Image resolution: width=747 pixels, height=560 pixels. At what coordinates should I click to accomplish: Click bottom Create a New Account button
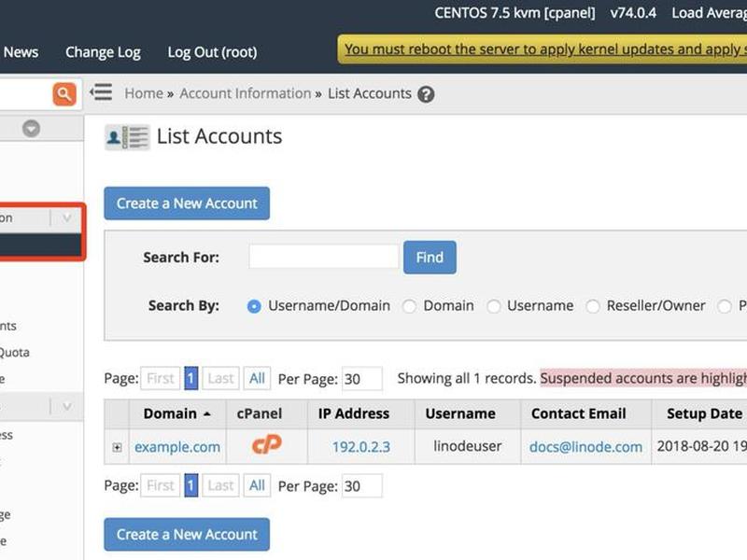pos(187,534)
